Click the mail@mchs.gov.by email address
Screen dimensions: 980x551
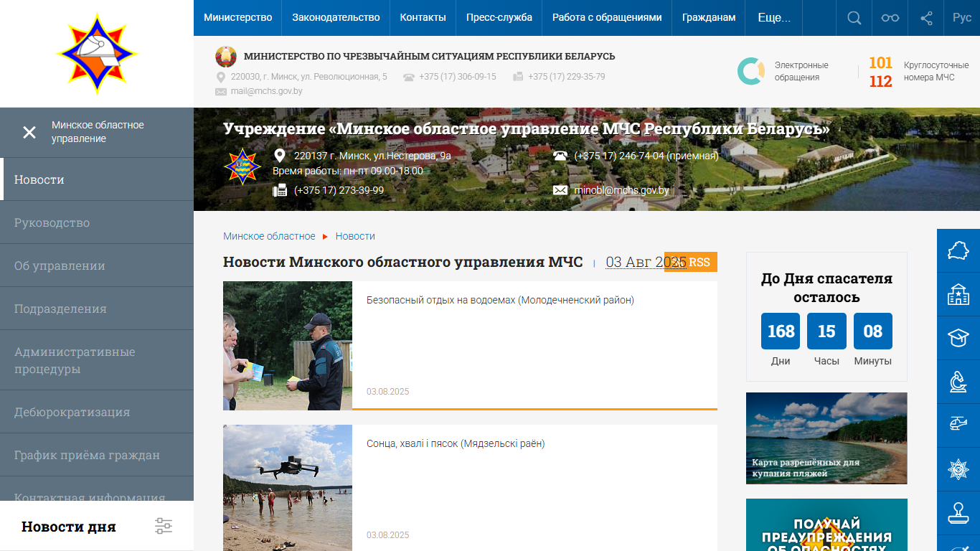(x=266, y=91)
